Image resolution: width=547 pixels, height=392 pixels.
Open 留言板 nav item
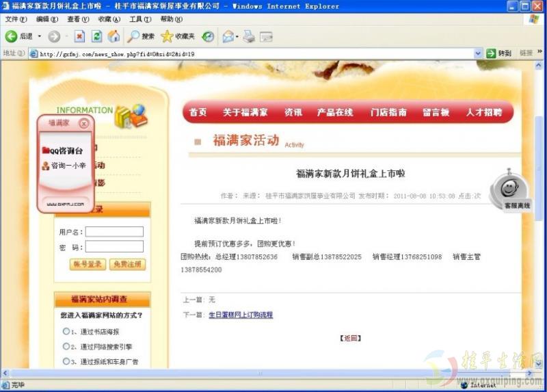tap(436, 112)
